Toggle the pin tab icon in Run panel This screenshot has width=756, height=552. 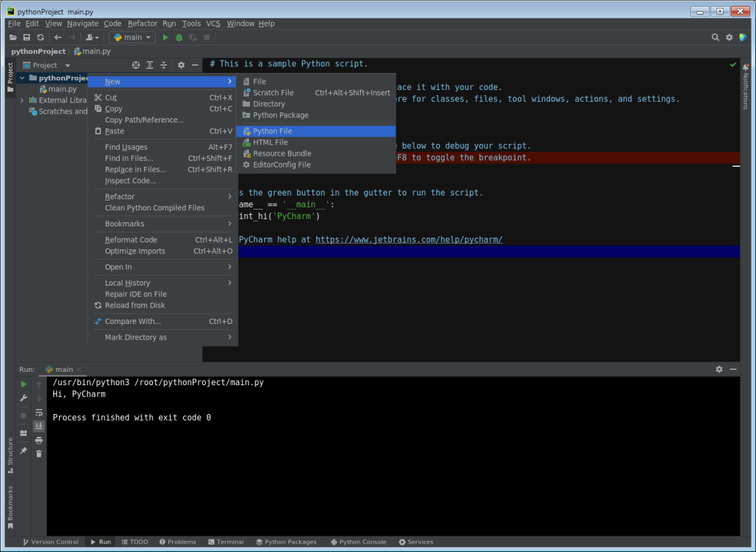click(x=24, y=451)
